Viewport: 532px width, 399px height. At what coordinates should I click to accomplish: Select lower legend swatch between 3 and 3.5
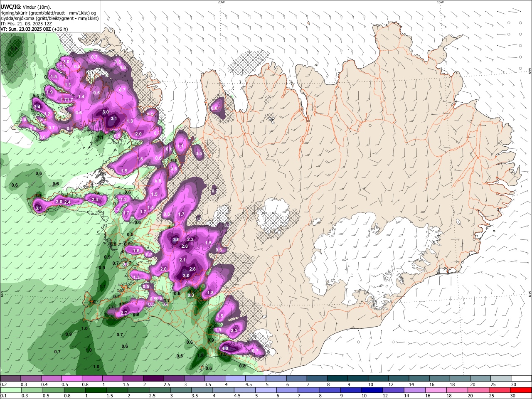click(181, 390)
